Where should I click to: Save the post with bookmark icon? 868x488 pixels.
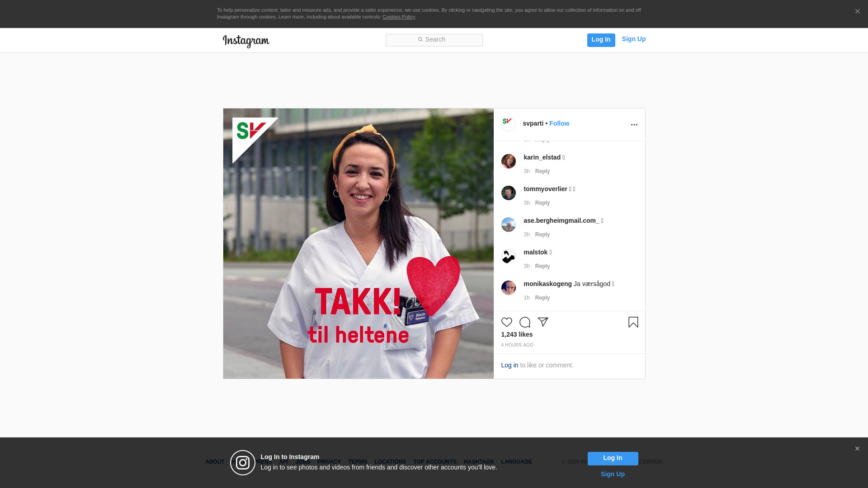[633, 322]
